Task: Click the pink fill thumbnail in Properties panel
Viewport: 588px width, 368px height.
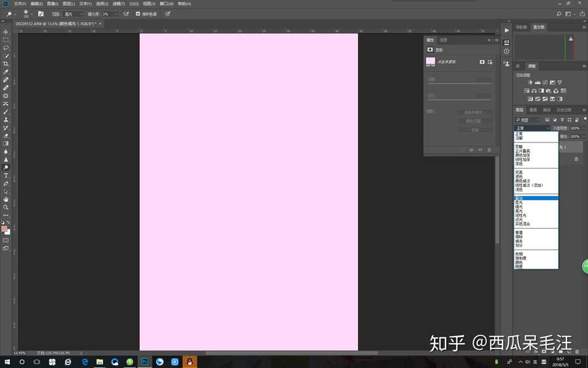Action: coord(431,61)
